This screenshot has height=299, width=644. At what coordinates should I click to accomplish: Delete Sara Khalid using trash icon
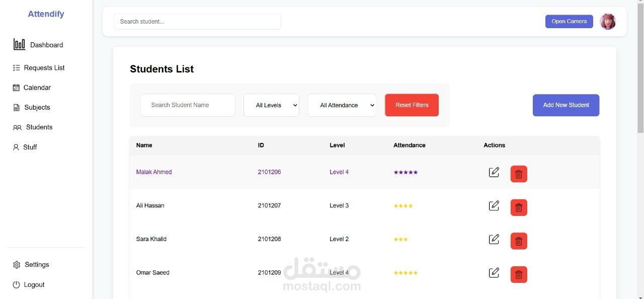[519, 241]
